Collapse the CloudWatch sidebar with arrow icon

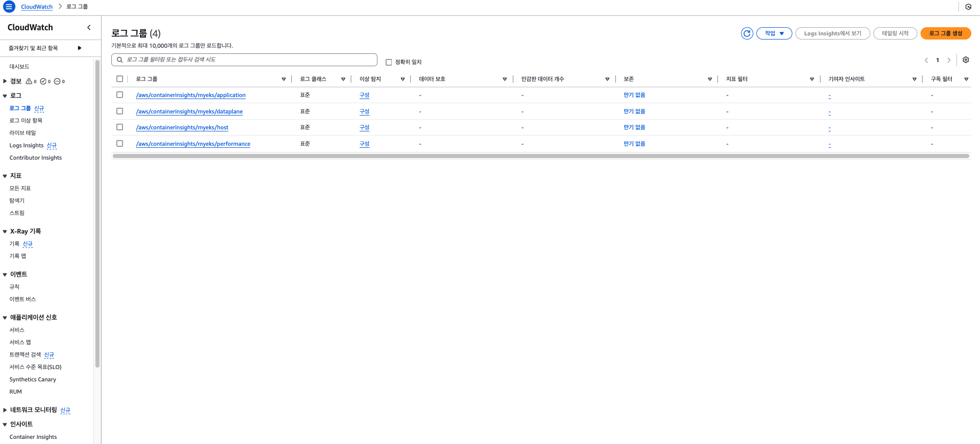pyautogui.click(x=89, y=28)
